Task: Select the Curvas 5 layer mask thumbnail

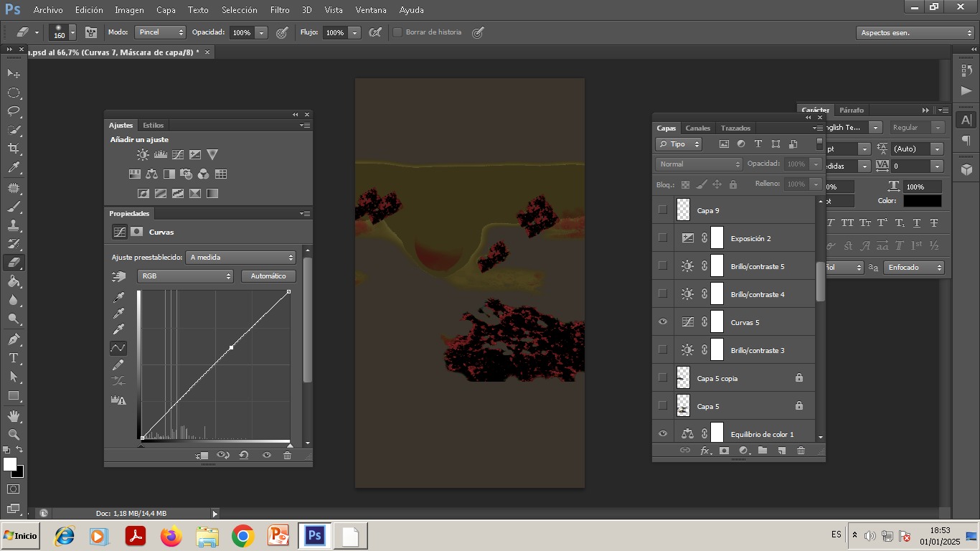Action: coord(717,322)
